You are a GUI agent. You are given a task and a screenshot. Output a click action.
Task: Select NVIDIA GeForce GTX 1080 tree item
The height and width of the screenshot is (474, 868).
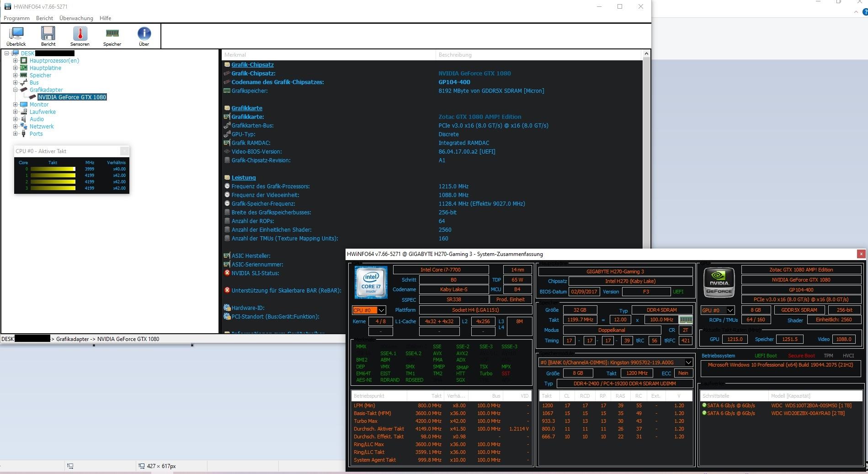coord(72,97)
